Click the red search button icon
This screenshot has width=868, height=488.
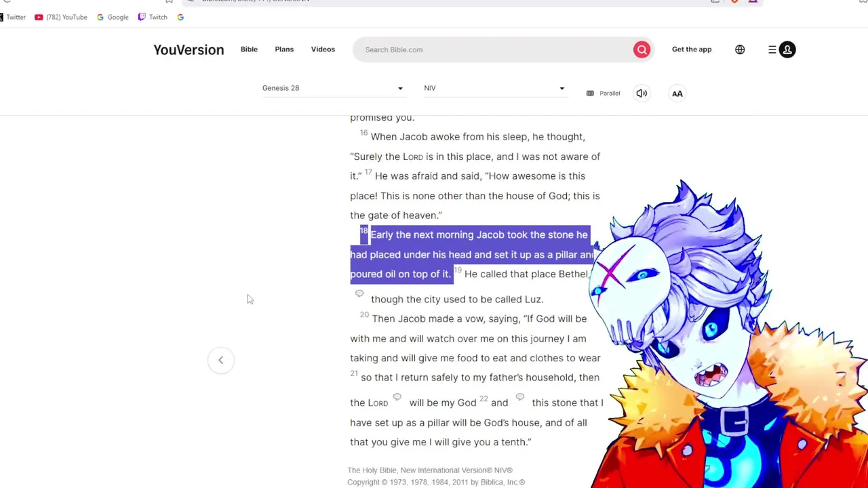click(642, 49)
